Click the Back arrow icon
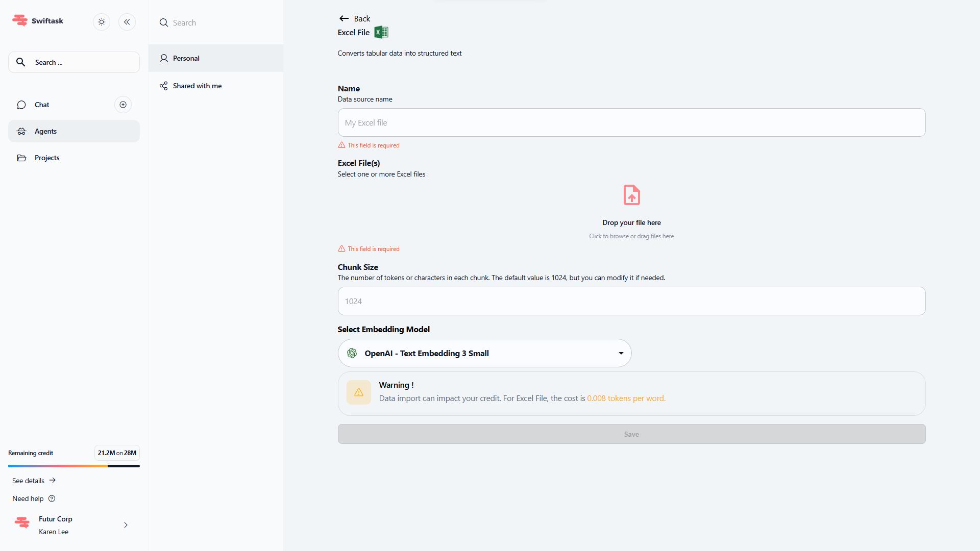Screen dimensions: 980x551 pyautogui.click(x=344, y=18)
